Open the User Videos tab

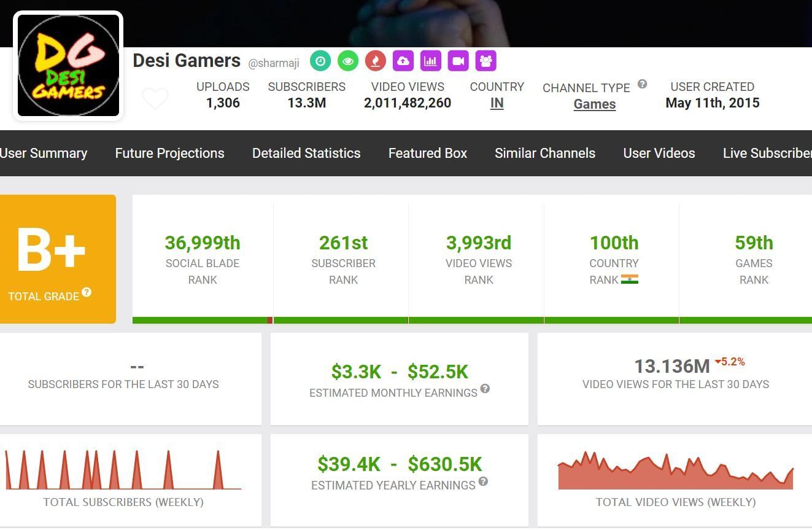[659, 153]
